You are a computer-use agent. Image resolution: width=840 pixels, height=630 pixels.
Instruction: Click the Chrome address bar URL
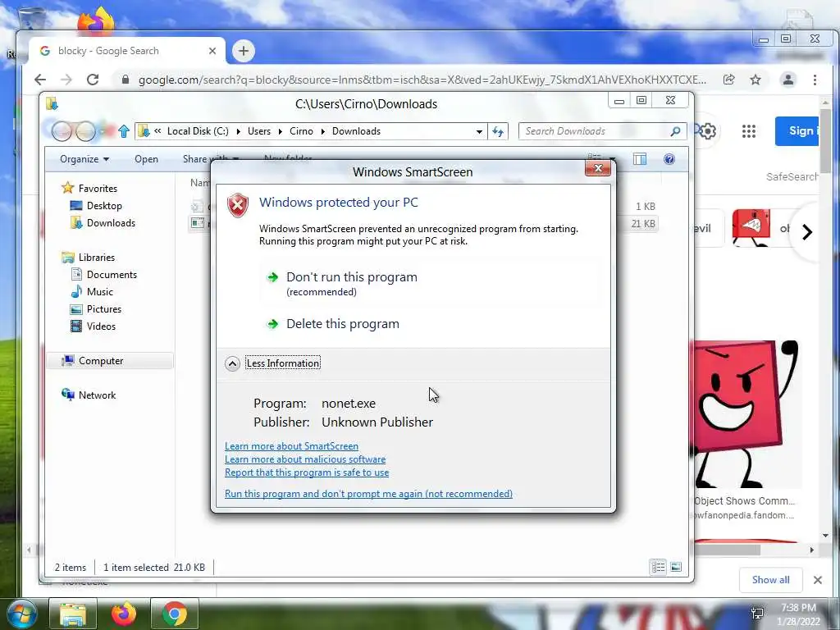(x=422, y=80)
